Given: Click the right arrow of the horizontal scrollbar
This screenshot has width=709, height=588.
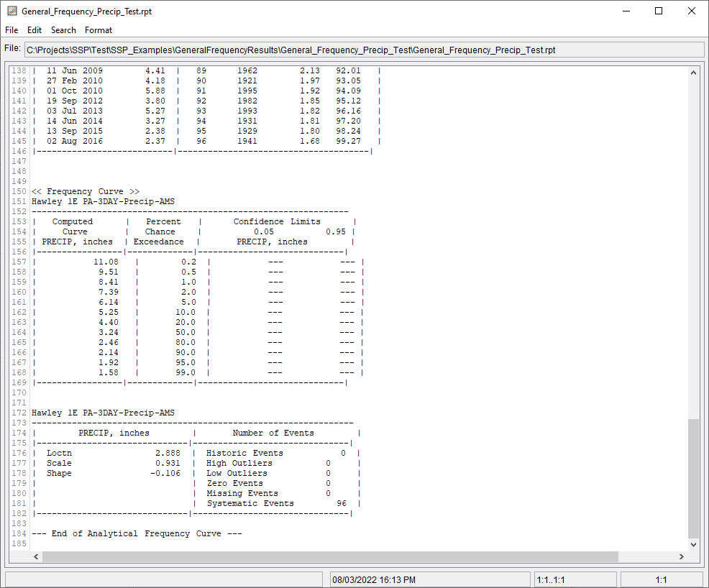Looking at the screenshot, I should [682, 556].
